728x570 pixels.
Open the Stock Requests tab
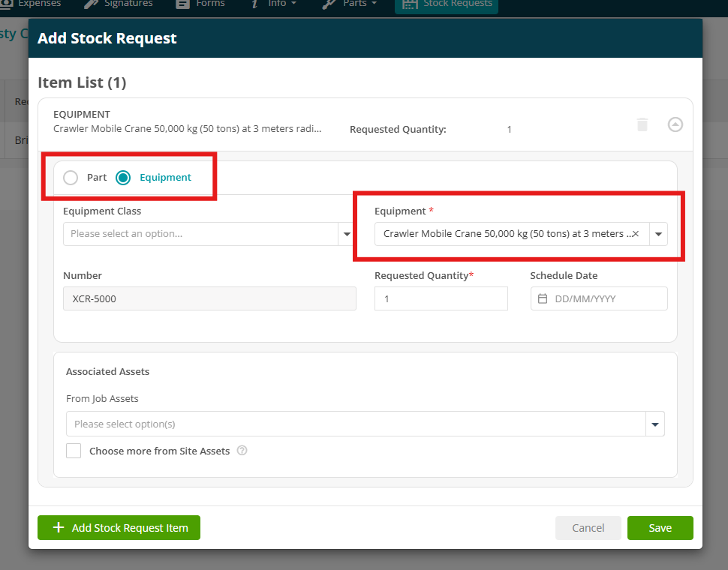(x=447, y=4)
